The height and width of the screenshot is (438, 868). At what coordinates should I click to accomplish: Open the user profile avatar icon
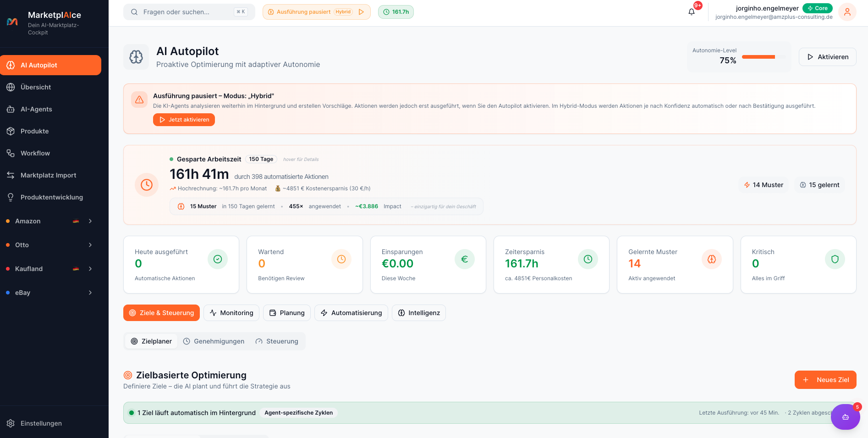[847, 12]
